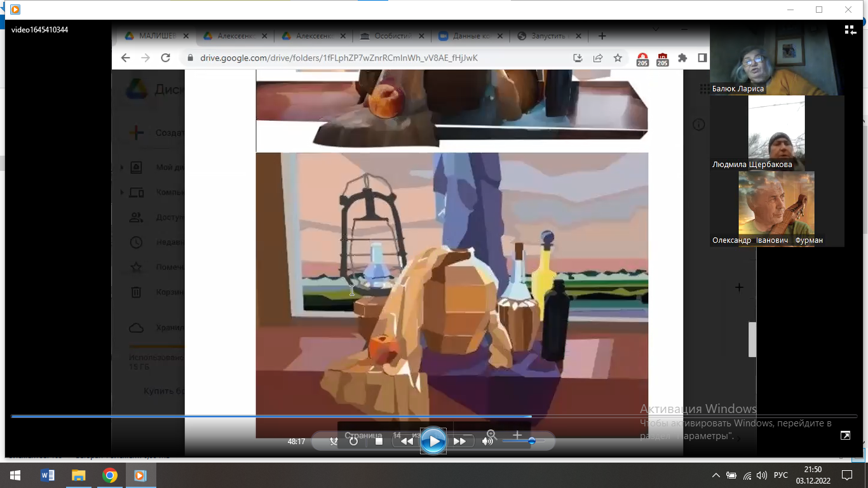Image resolution: width=868 pixels, height=488 pixels.
Task: Open a new browser tab
Action: (x=602, y=36)
